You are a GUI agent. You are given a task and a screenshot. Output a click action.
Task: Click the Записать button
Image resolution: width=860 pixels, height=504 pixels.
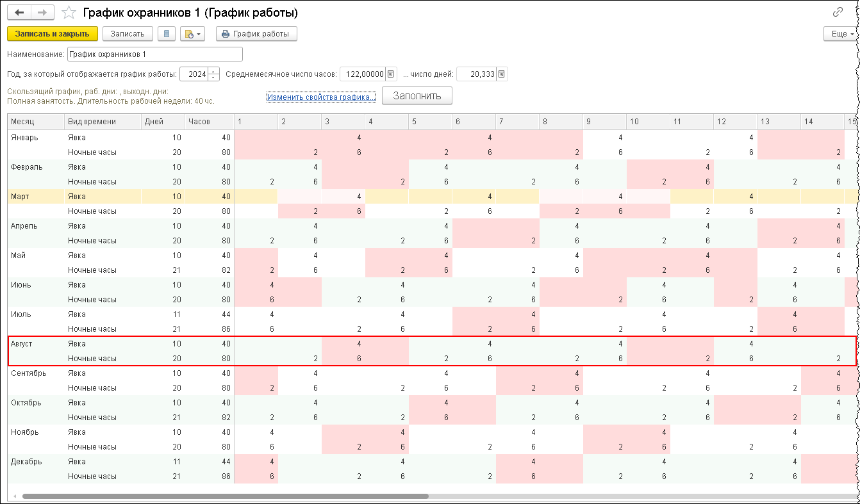128,34
